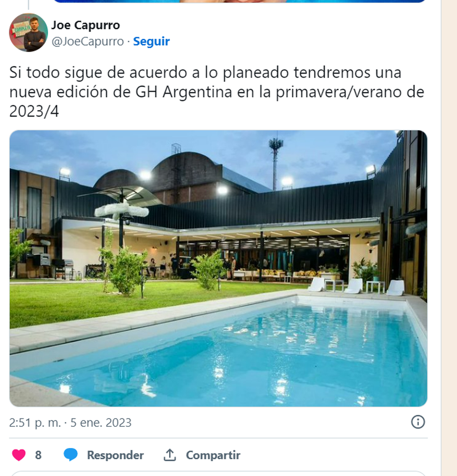The width and height of the screenshot is (457, 476).
Task: Click the heart like icon
Action: pyautogui.click(x=19, y=455)
